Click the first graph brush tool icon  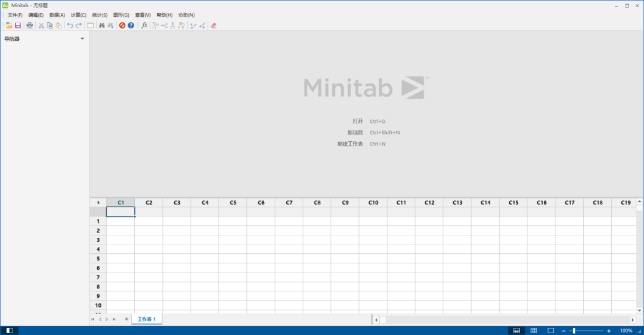[193, 26]
